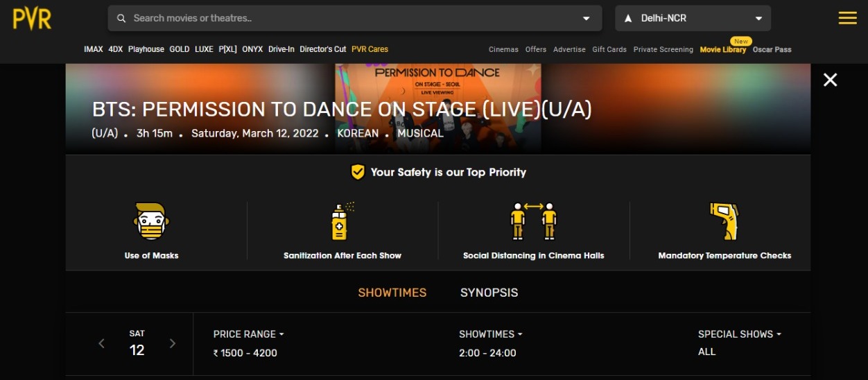Click the location arrow icon beside Delhi-NCR
The image size is (868, 380).
(628, 18)
